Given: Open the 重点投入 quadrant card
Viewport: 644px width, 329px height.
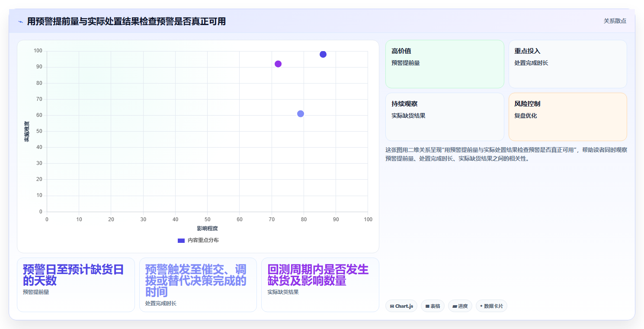Looking at the screenshot, I should tap(568, 64).
